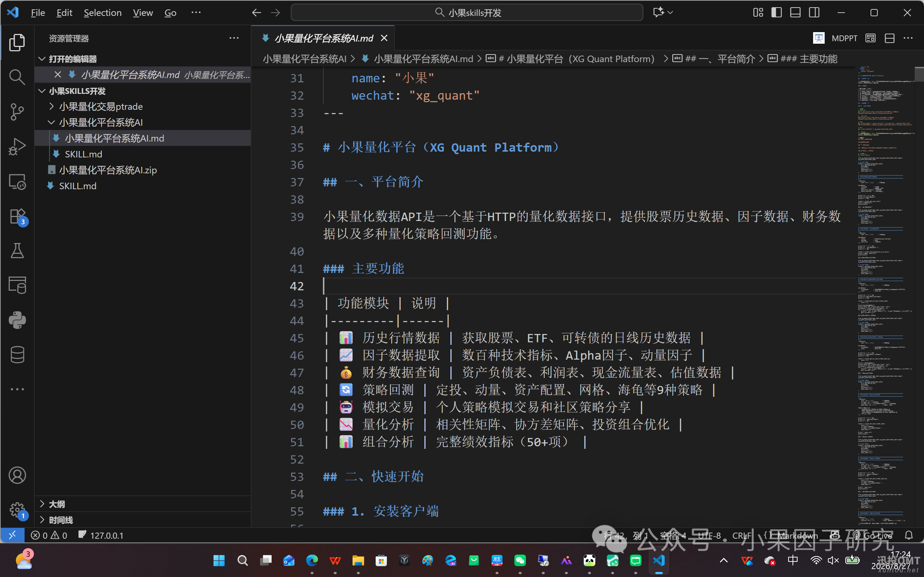The width and height of the screenshot is (924, 577).
Task: Open Explorer views and more actions menu
Action: pos(234,38)
